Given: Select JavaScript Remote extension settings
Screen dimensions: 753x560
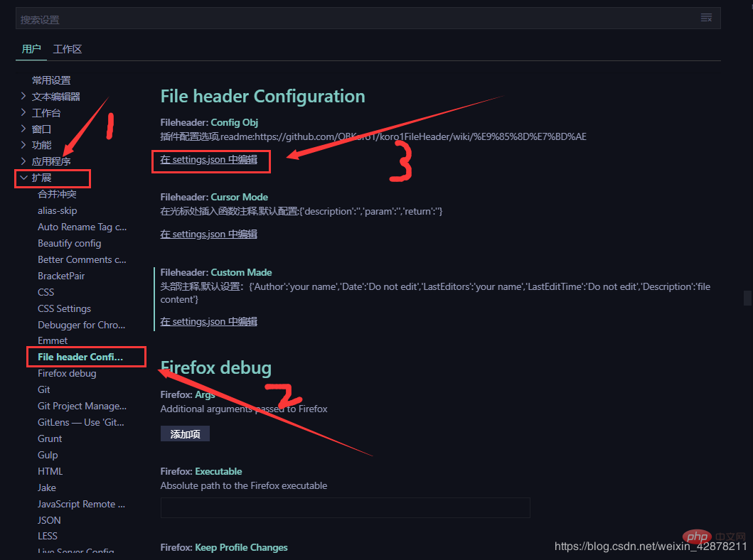Looking at the screenshot, I should coord(81,504).
